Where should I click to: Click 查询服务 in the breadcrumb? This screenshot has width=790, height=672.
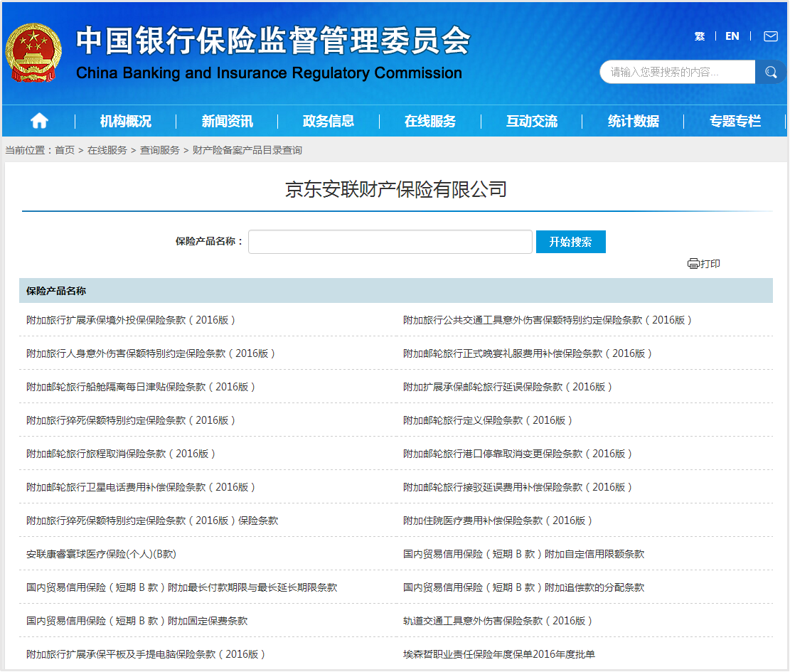click(x=160, y=150)
